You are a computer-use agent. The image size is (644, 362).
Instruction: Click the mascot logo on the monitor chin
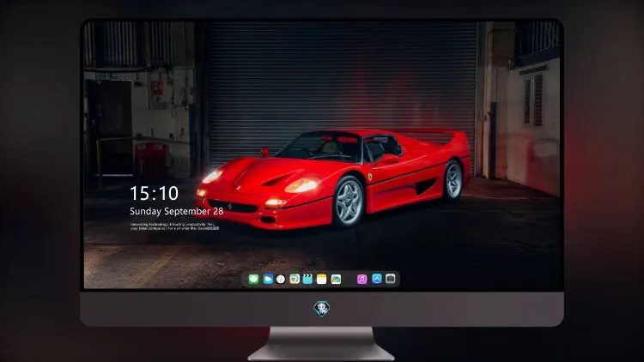[x=322, y=309]
